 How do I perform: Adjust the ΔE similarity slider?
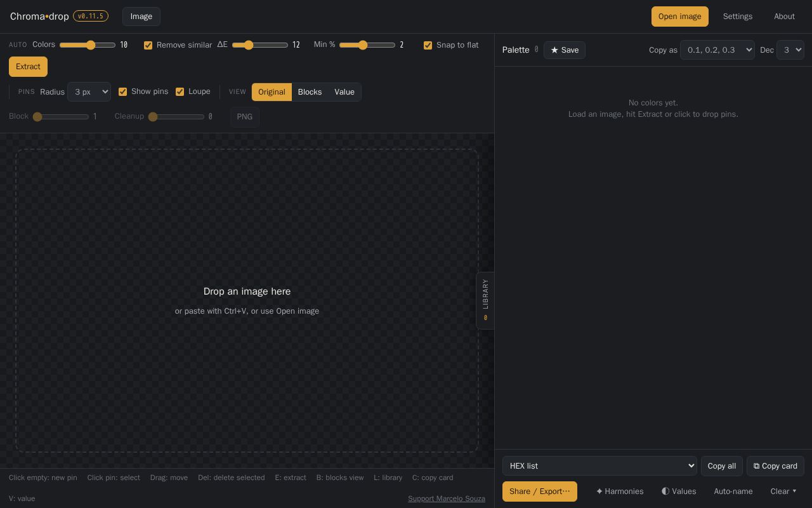(x=260, y=45)
